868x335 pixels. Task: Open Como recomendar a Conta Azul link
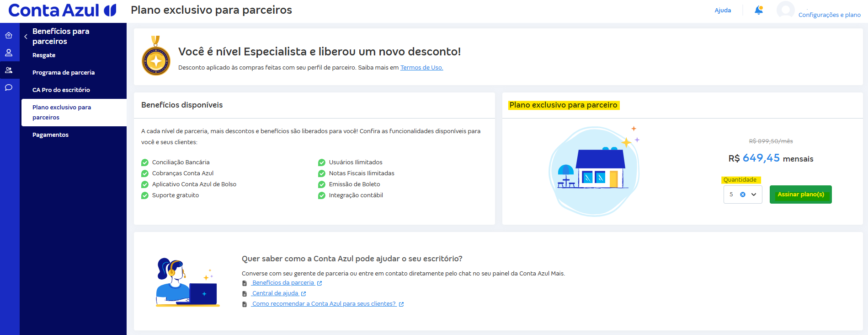click(x=324, y=304)
